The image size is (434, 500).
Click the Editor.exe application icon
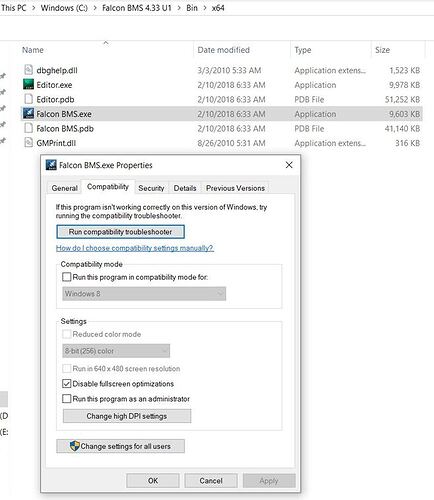pos(29,84)
